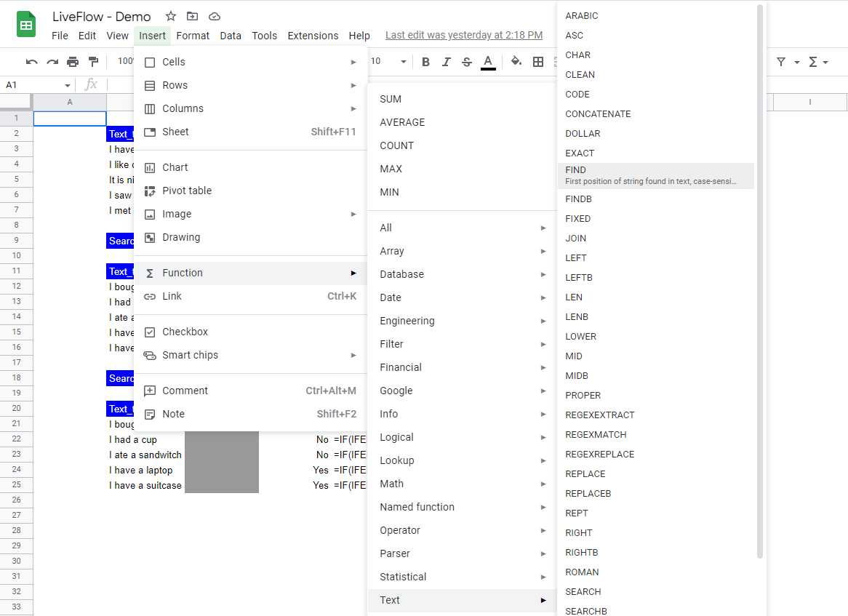Image resolution: width=848 pixels, height=616 pixels.
Task: Click the filter icon in toolbar
Action: tap(781, 62)
